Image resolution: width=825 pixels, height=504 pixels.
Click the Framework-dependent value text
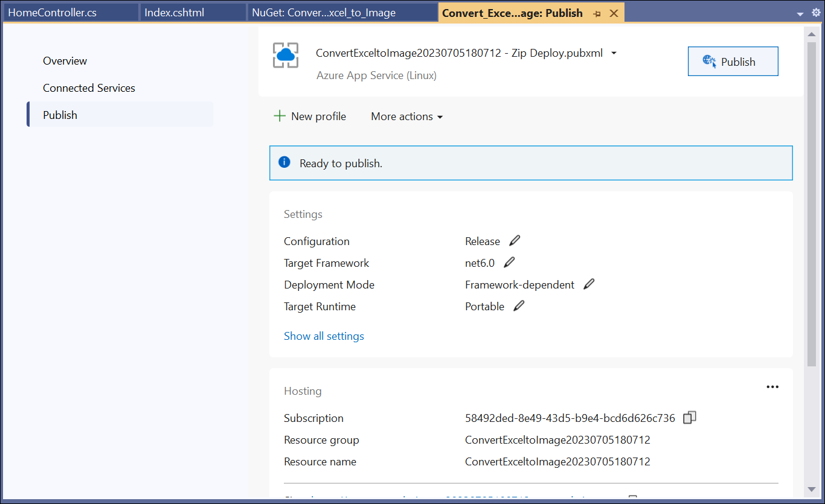[519, 285]
